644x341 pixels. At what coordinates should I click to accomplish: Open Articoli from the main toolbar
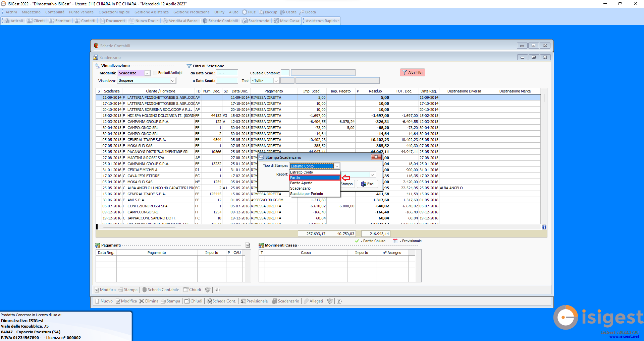click(x=14, y=21)
